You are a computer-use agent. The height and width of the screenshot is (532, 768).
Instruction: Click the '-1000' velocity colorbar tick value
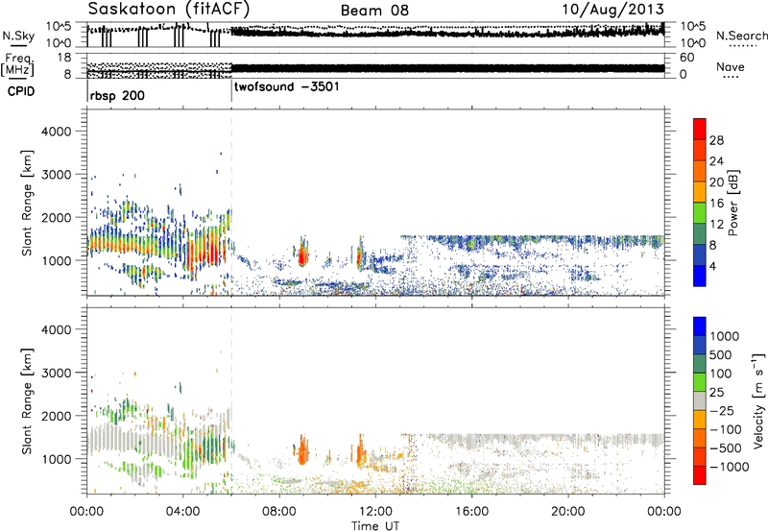(x=730, y=467)
